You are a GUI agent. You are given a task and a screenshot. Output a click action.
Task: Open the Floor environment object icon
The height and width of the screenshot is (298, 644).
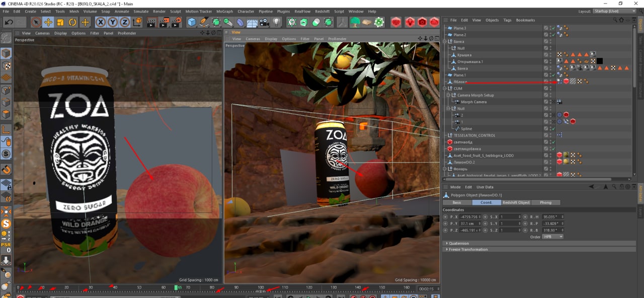tap(252, 22)
